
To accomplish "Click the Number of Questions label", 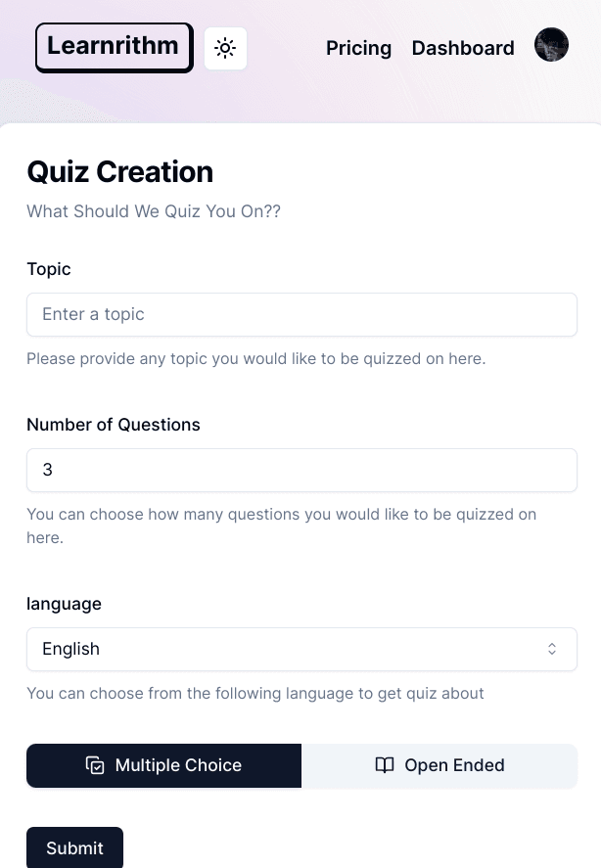I will pos(114,425).
